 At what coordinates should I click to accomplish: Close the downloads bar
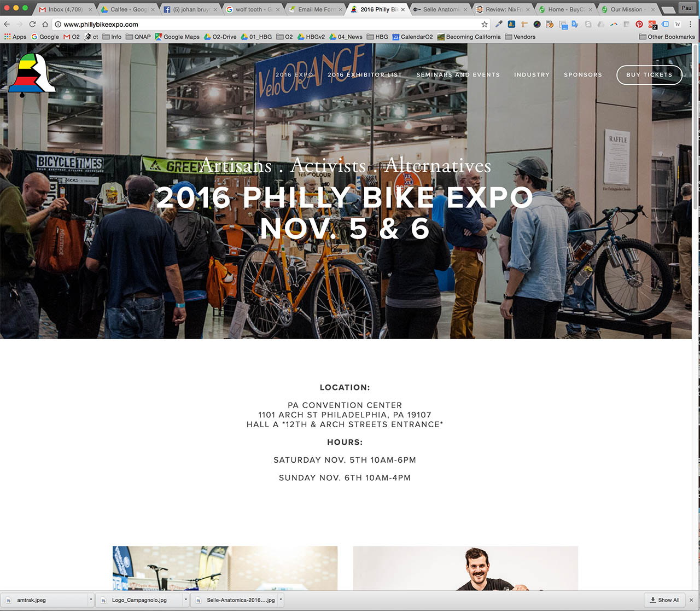(691, 600)
